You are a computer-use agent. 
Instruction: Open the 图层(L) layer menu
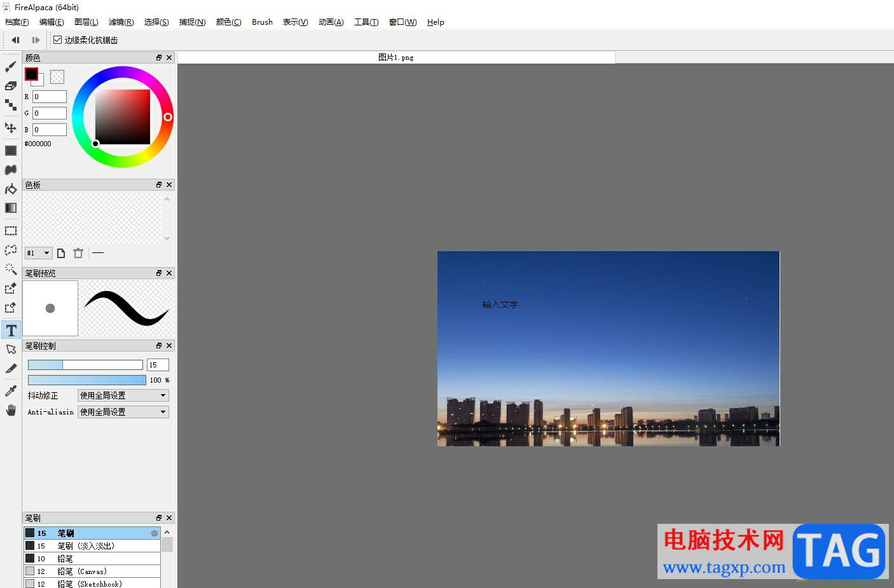pyautogui.click(x=86, y=22)
